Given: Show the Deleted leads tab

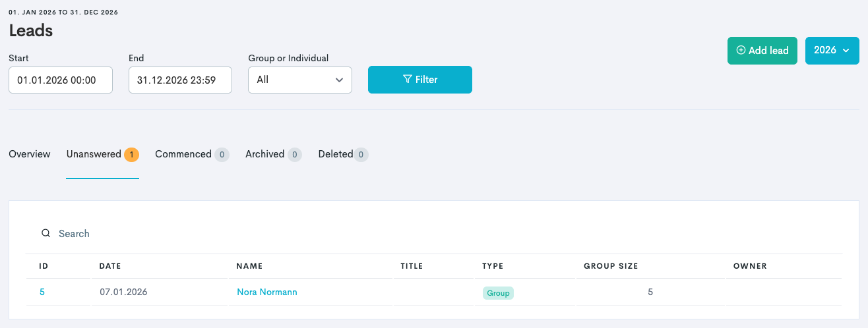Looking at the screenshot, I should pos(336,154).
